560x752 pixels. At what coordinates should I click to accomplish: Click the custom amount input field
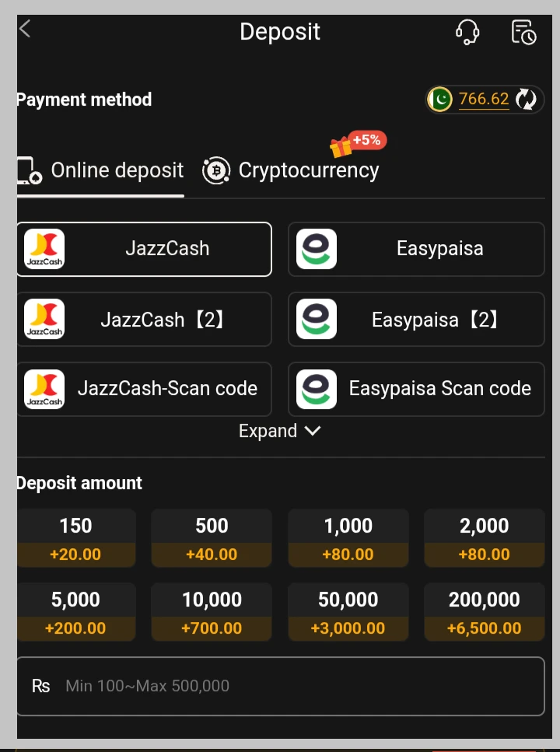[x=280, y=686]
